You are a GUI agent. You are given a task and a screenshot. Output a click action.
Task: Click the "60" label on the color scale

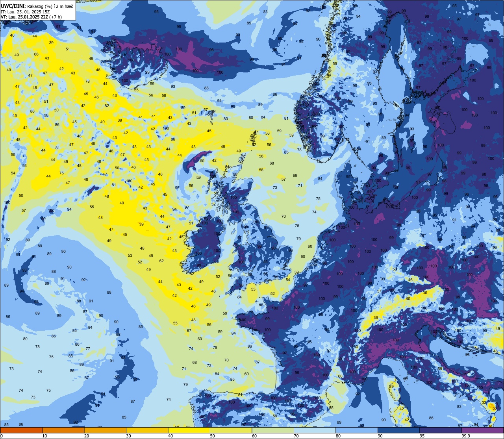tap(254, 436)
